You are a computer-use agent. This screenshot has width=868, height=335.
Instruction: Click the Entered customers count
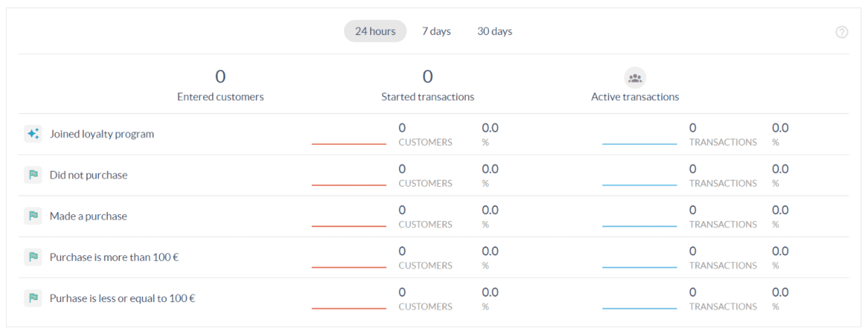[x=220, y=76]
